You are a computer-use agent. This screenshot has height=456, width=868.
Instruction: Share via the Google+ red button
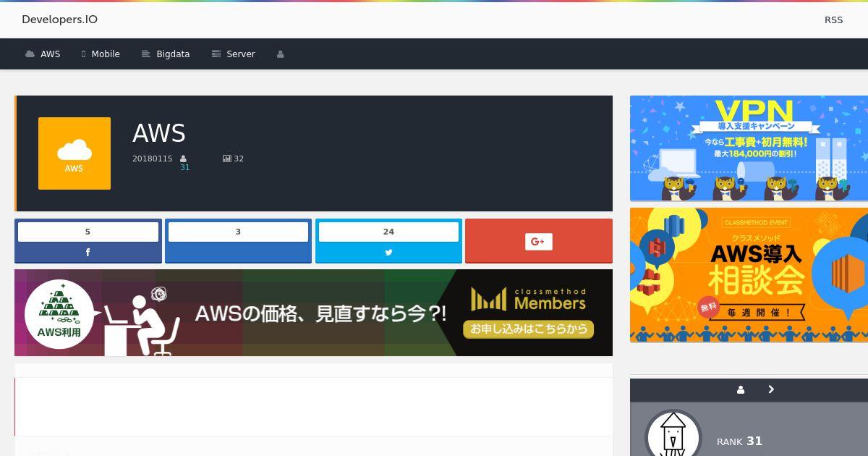(x=539, y=241)
